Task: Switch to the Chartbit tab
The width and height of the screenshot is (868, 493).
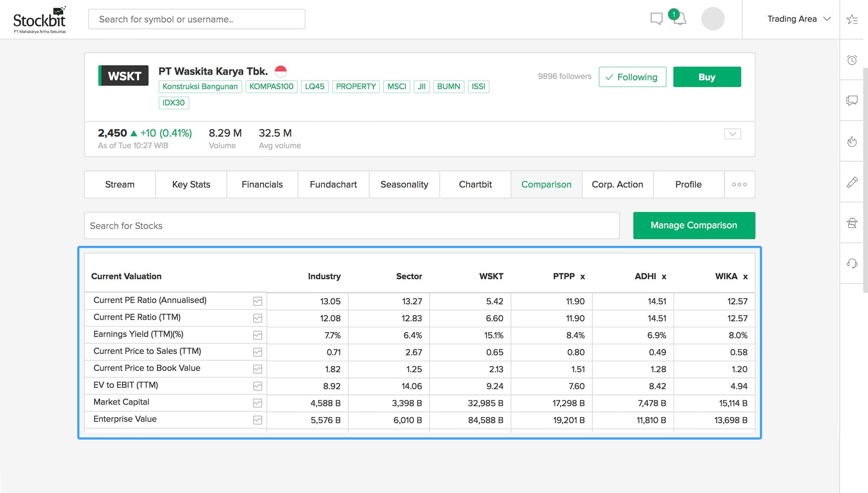Action: tap(475, 185)
